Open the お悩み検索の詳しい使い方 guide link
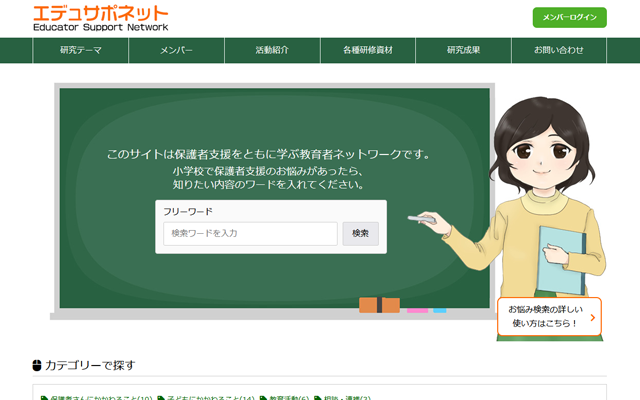This screenshot has width=640, height=400. 543,317
